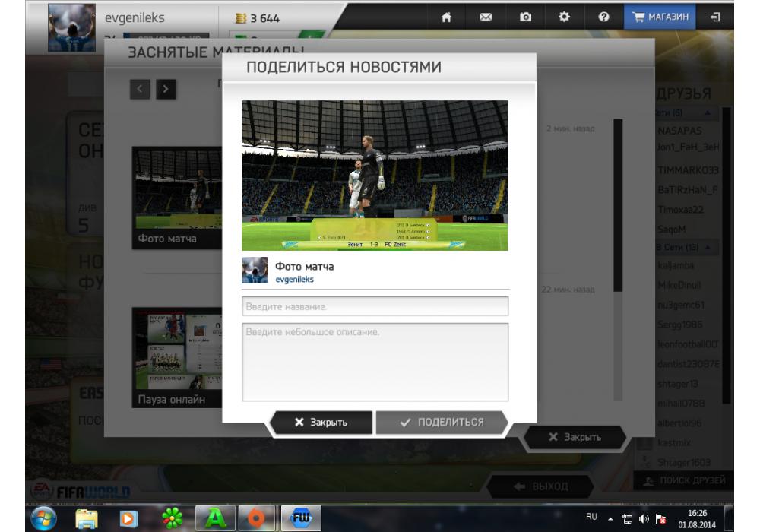Show hidden system tray icons
Image resolution: width=760 pixels, height=532 pixels.
pyautogui.click(x=610, y=519)
